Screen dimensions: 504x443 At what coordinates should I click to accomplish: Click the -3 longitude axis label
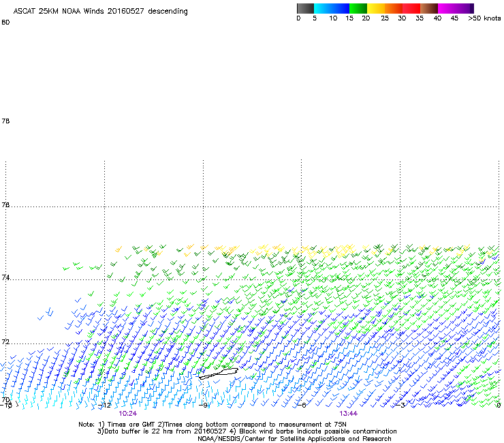pos(401,405)
